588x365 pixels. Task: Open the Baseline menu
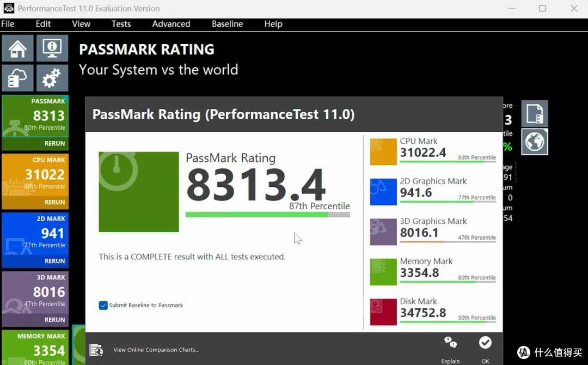tap(227, 24)
